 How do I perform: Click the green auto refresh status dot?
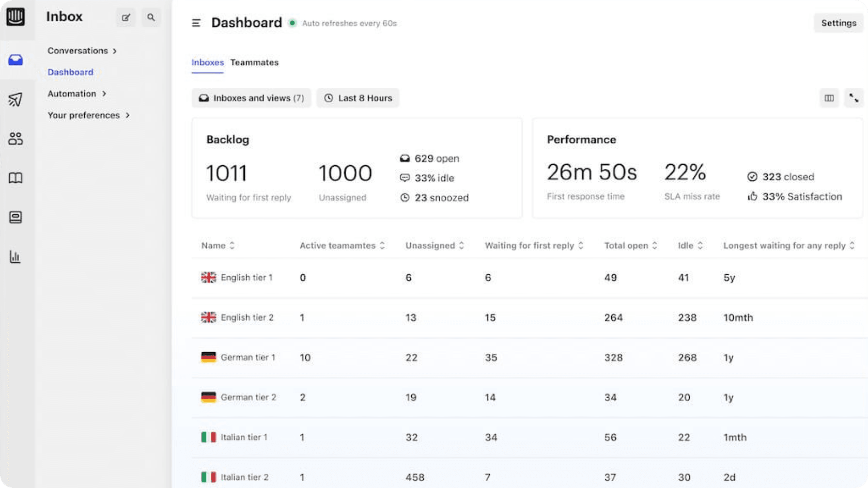click(292, 23)
